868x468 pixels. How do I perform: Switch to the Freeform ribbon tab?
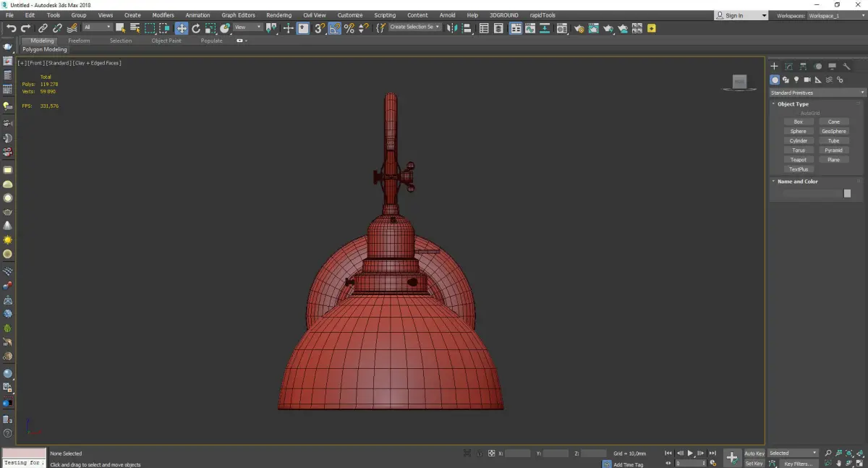click(79, 41)
